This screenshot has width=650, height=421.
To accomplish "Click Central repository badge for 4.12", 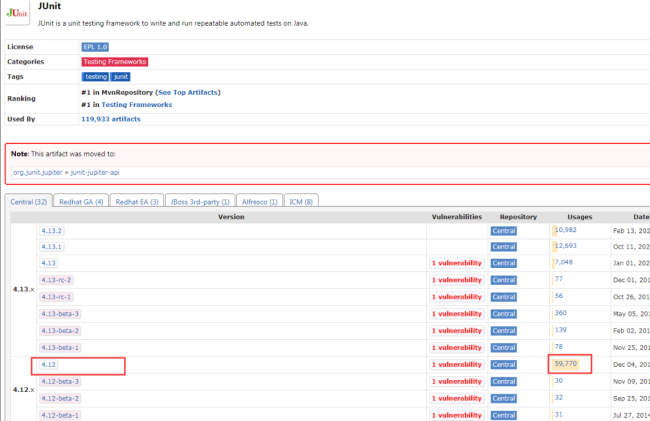I will [x=504, y=365].
